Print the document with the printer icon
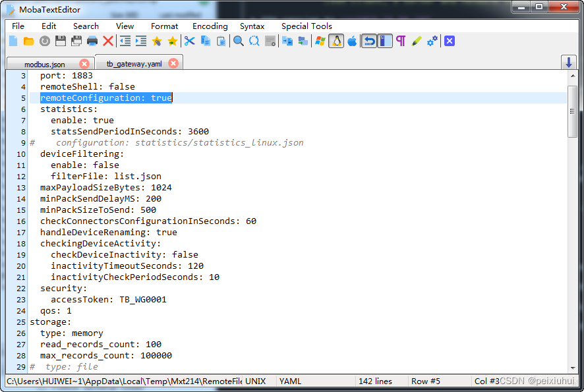Screen dimensions: 584x392 pos(92,41)
